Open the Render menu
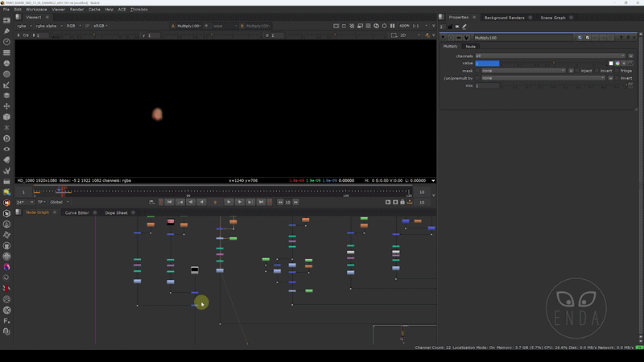The image size is (644, 362). [x=76, y=9]
